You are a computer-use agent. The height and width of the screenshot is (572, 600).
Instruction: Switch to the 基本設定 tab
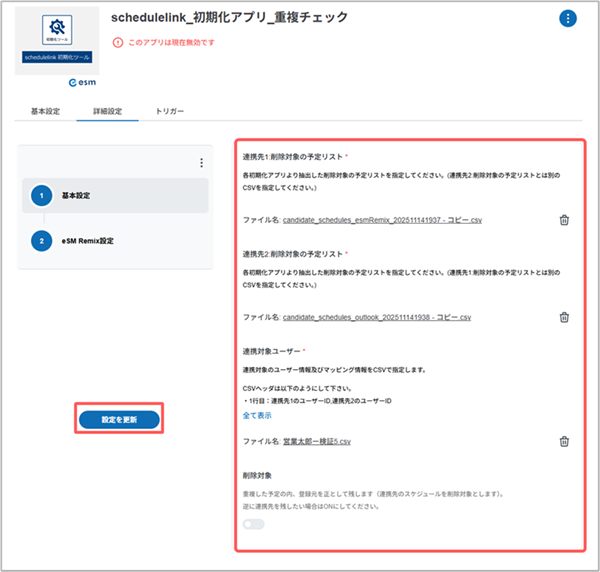point(45,111)
